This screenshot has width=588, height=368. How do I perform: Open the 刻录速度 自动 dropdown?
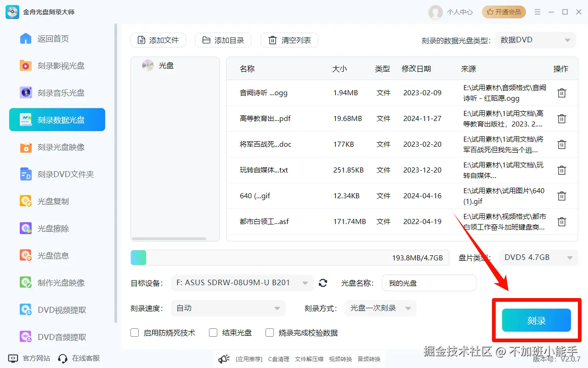point(228,308)
